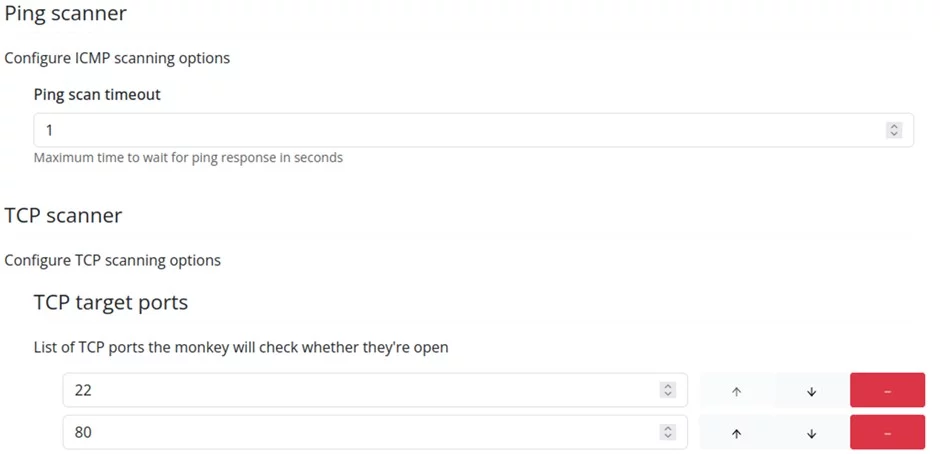This screenshot has height=454, width=940.
Task: Move port 80 up in the list
Action: tap(736, 433)
